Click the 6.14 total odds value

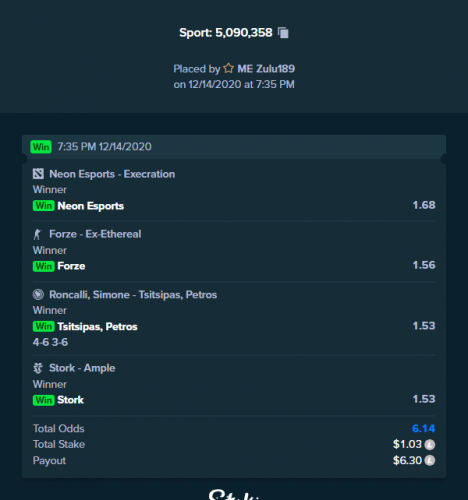423,428
